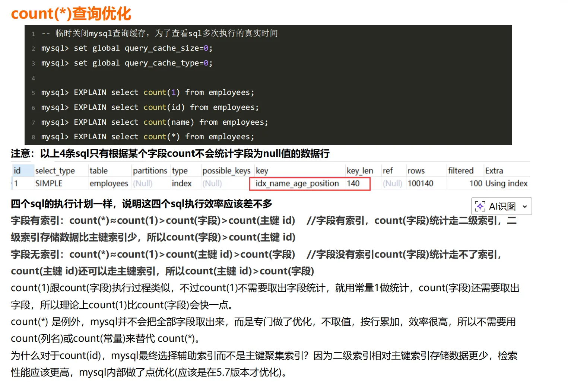568x392 pixels.
Task: Click code line set global query_cache_size=0
Action: [x=127, y=48]
